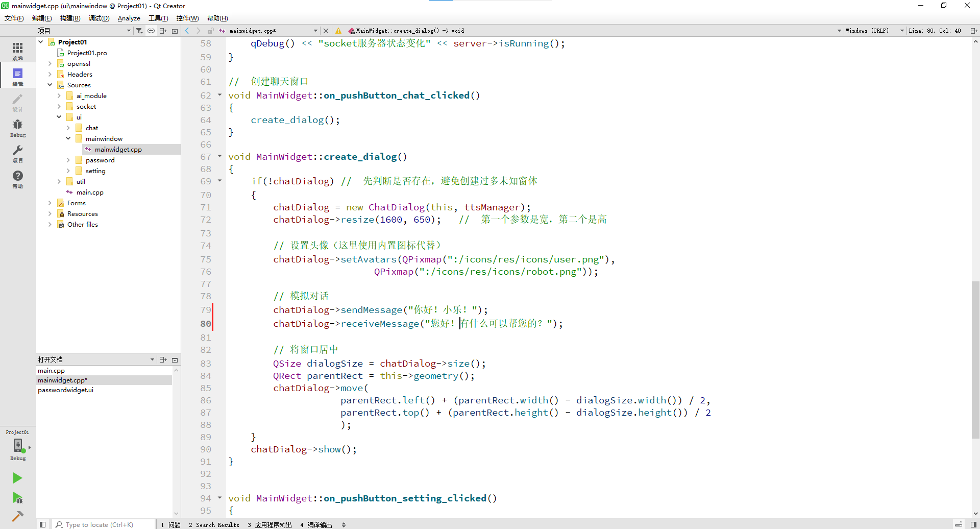The width and height of the screenshot is (980, 529).
Task: Open the Projects mode wrench icon
Action: (x=17, y=154)
